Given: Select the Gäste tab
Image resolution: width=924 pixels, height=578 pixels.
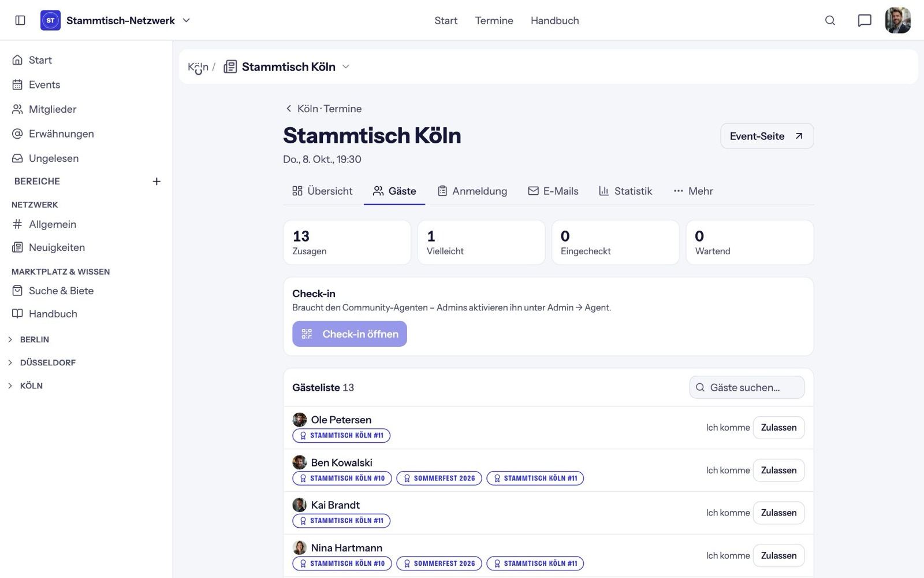Looking at the screenshot, I should pyautogui.click(x=394, y=191).
